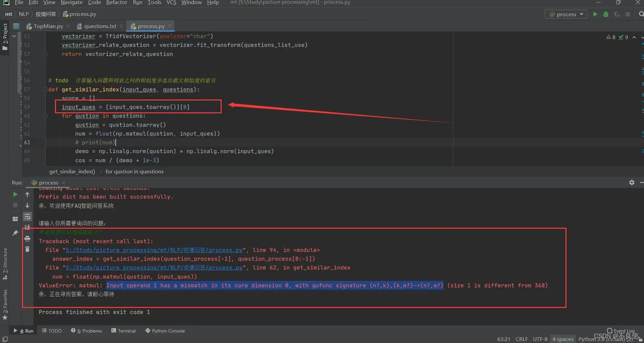The image size is (644, 343).
Task: Open the Z: Structure tool window
Action: coord(5,264)
